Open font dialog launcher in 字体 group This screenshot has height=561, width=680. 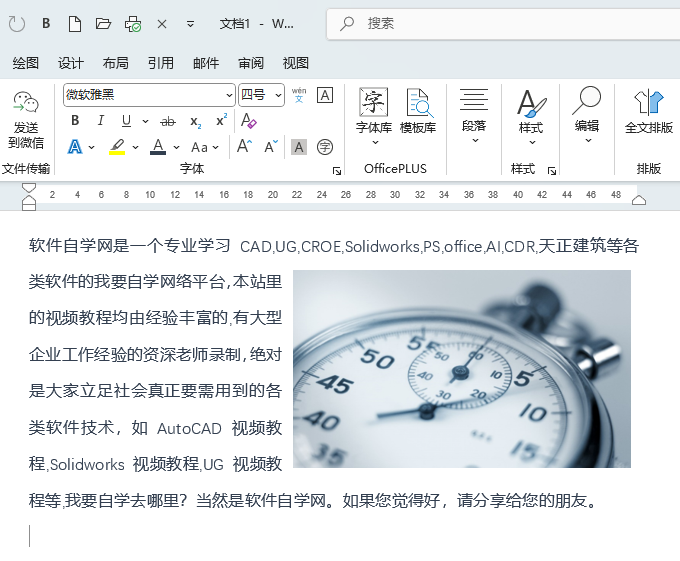click(337, 171)
